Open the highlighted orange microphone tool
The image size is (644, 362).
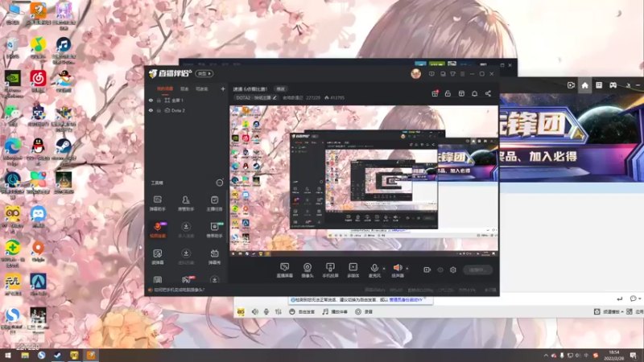point(157,230)
